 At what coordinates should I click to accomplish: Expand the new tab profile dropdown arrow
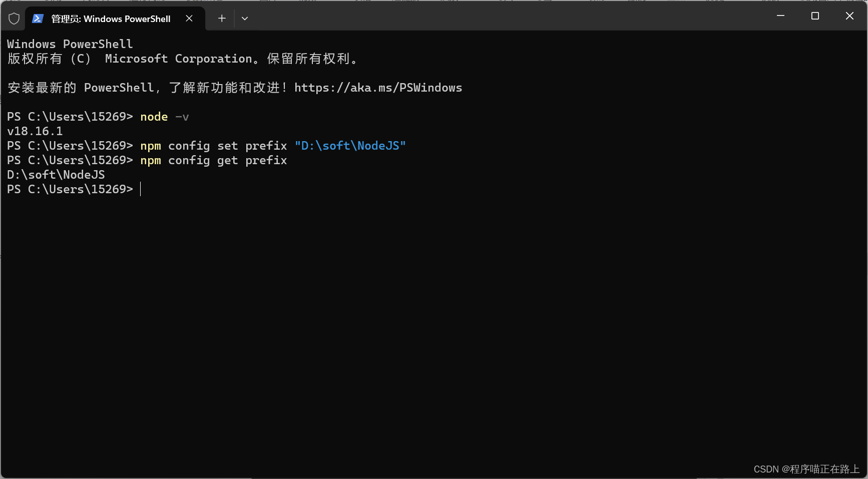[x=245, y=19]
